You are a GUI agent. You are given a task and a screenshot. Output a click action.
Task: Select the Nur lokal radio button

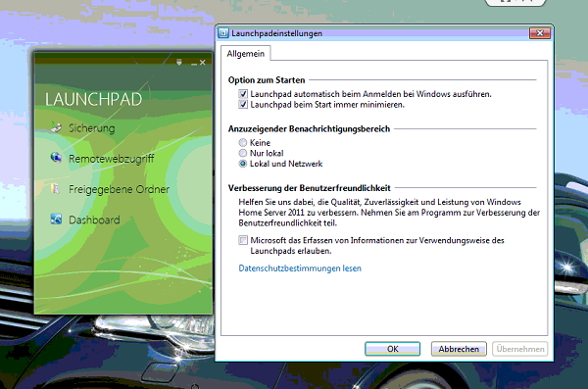(x=243, y=153)
